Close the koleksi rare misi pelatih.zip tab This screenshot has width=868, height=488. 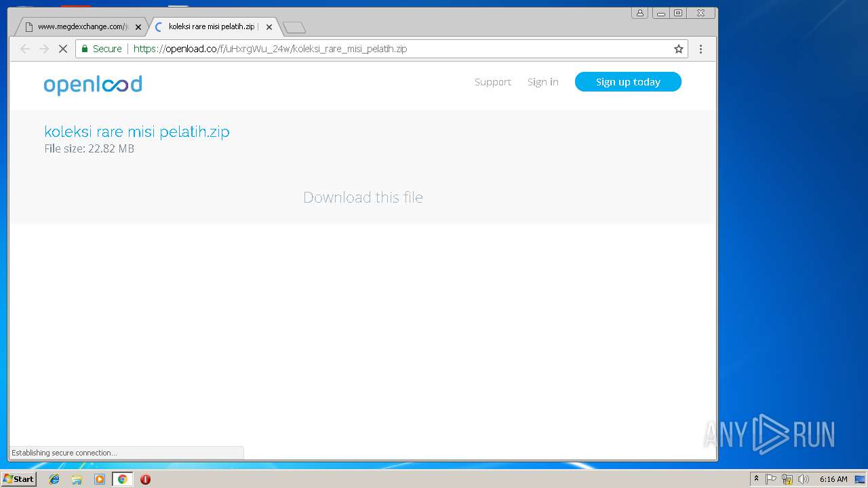coord(269,27)
